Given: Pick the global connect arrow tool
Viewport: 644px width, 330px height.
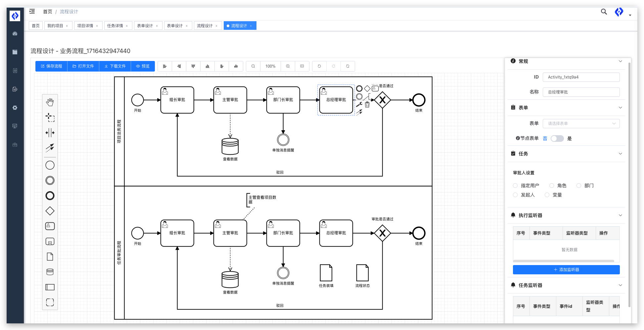Looking at the screenshot, I should click(x=50, y=148).
